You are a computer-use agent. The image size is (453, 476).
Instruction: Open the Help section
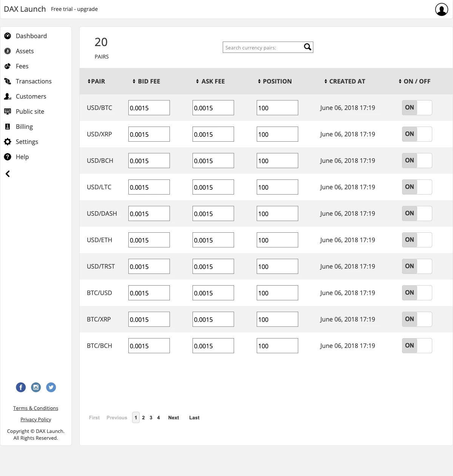(22, 157)
